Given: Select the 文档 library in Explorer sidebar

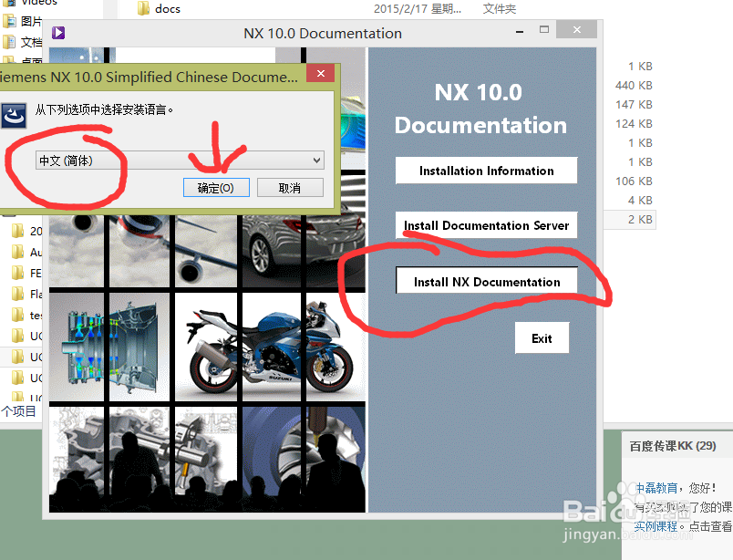Looking at the screenshot, I should pyautogui.click(x=24, y=42).
